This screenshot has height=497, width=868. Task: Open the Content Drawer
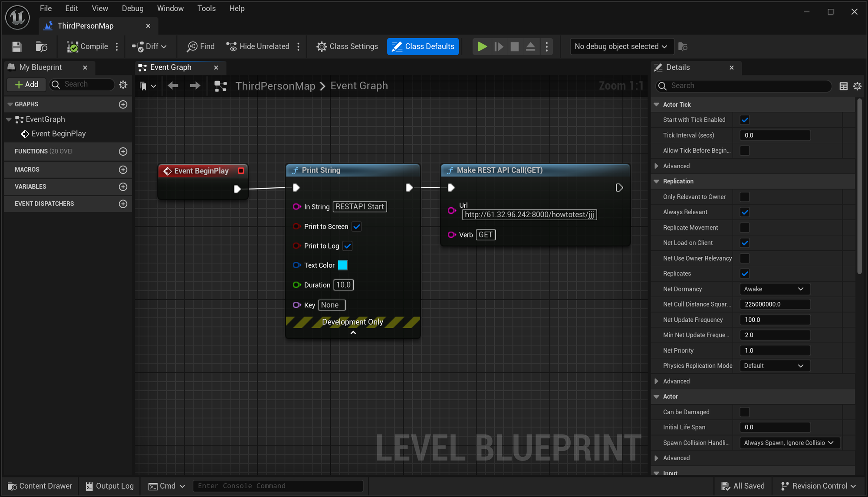click(x=40, y=486)
